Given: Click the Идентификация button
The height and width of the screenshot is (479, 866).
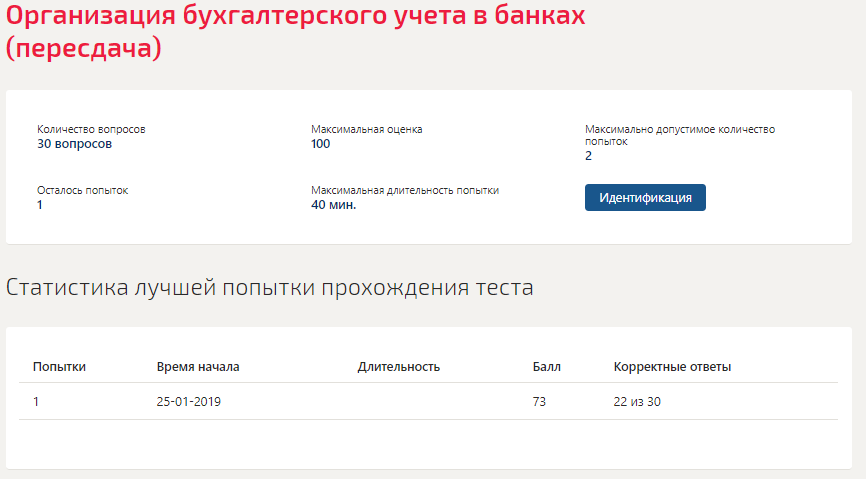Looking at the screenshot, I should pos(645,197).
